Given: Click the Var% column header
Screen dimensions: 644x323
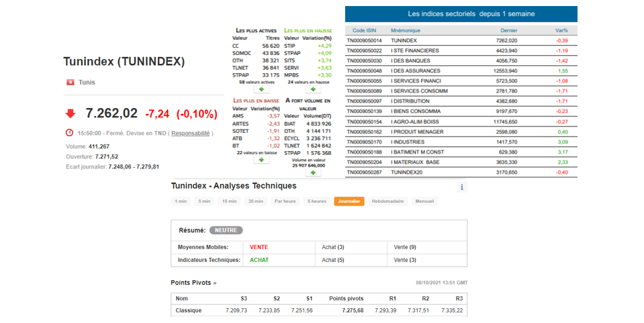Looking at the screenshot, I should (x=561, y=30).
